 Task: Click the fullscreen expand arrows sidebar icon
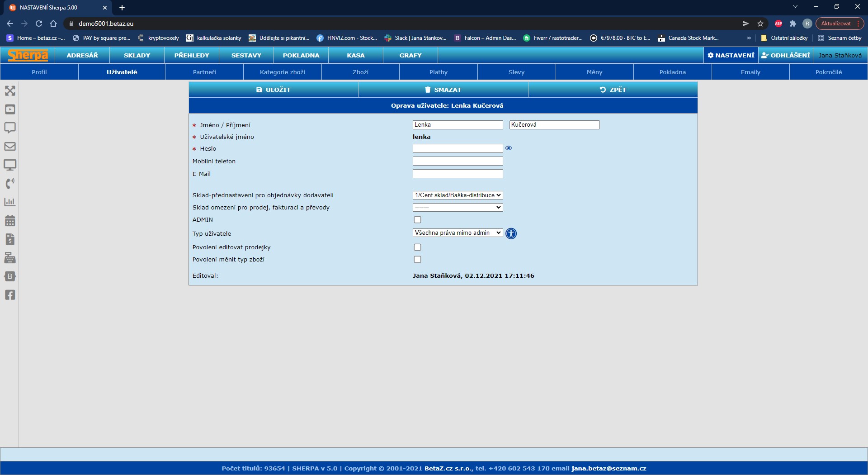10,91
